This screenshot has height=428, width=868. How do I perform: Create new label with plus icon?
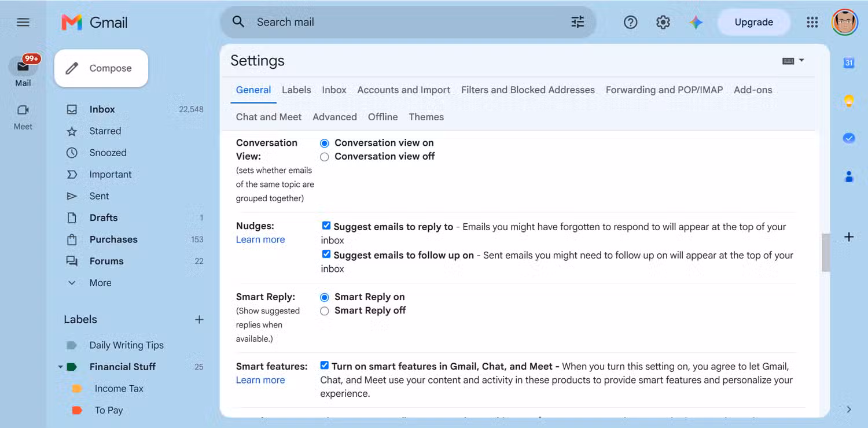[199, 319]
